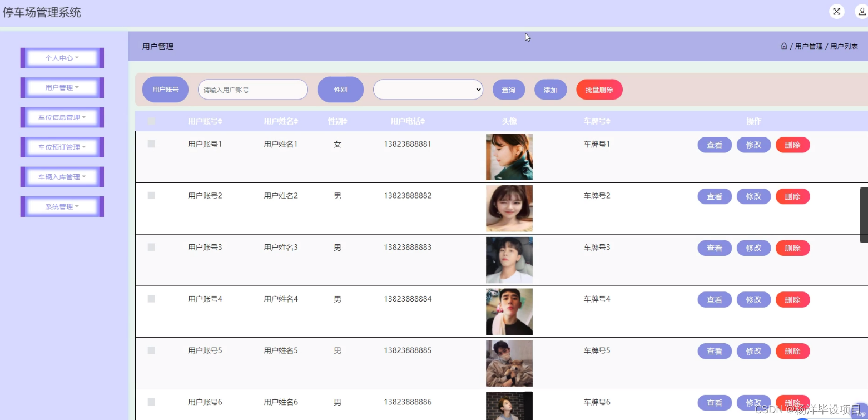
Task: Sort the table by 用户账号 column
Action: [204, 121]
